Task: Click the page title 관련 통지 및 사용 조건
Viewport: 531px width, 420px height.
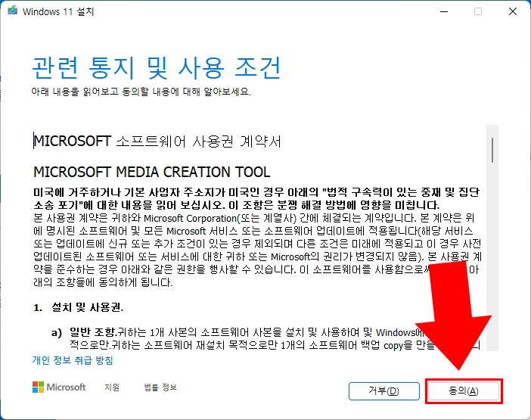Action: pos(156,68)
